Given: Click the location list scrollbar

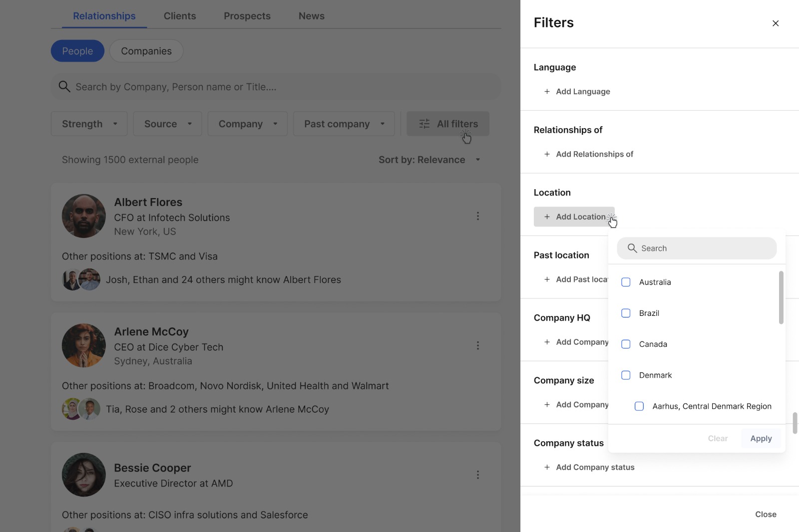Looking at the screenshot, I should (781, 297).
